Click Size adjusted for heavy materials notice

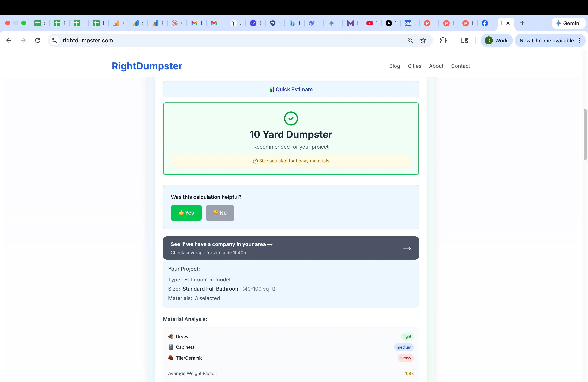pos(291,161)
